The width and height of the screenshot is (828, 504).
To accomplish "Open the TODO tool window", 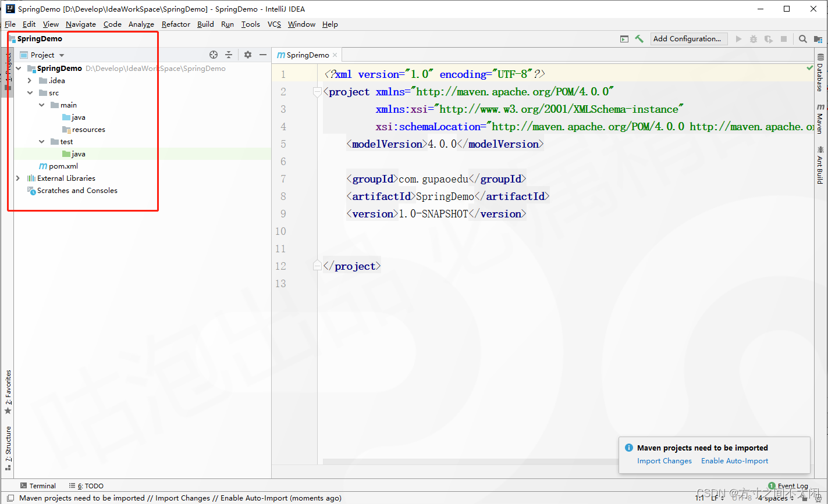I will [86, 486].
